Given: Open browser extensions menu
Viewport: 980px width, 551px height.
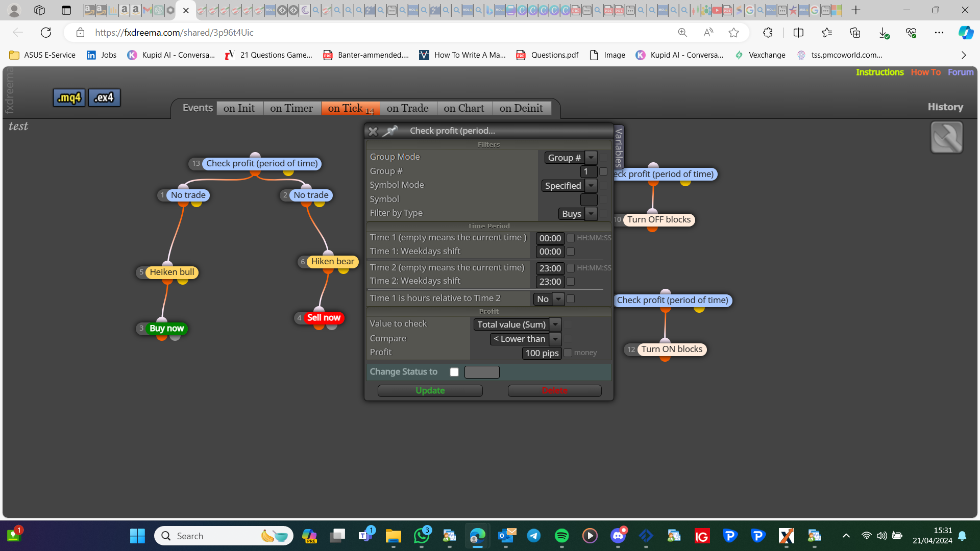Looking at the screenshot, I should (x=768, y=33).
